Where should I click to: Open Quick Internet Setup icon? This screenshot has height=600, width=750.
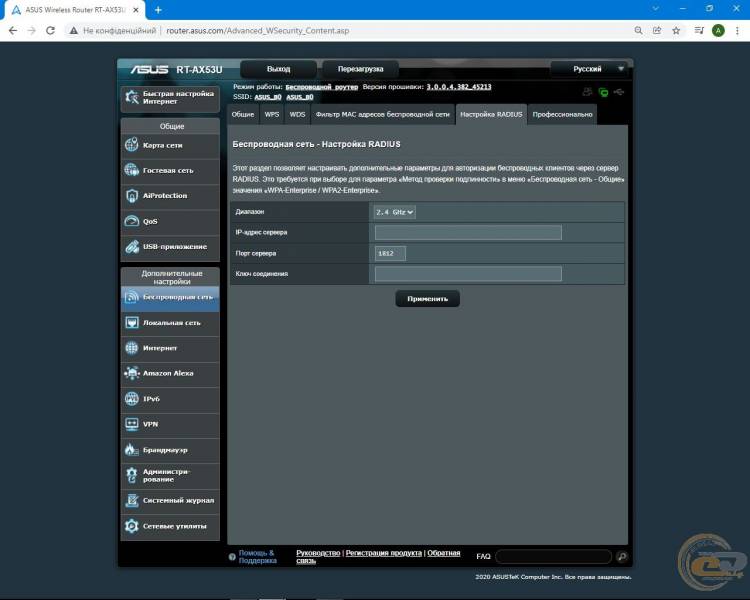[x=132, y=98]
